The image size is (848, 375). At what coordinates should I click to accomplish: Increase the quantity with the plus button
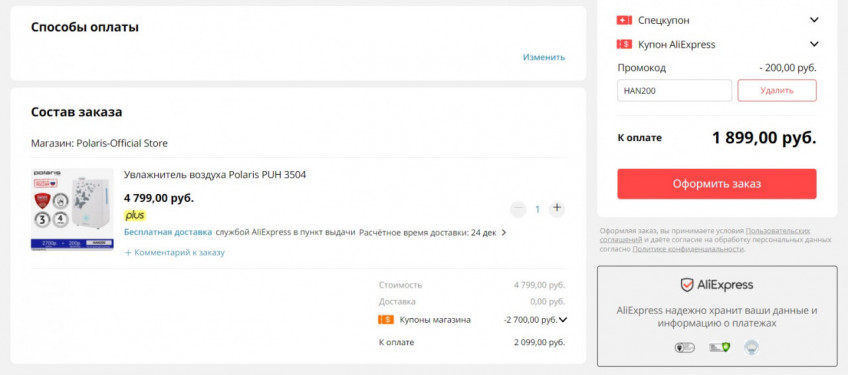pyautogui.click(x=557, y=209)
